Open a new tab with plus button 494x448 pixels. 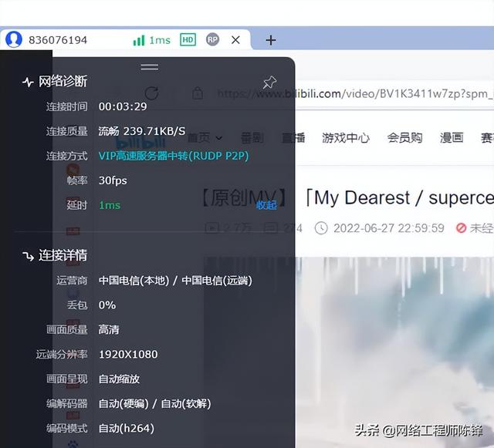tap(271, 40)
